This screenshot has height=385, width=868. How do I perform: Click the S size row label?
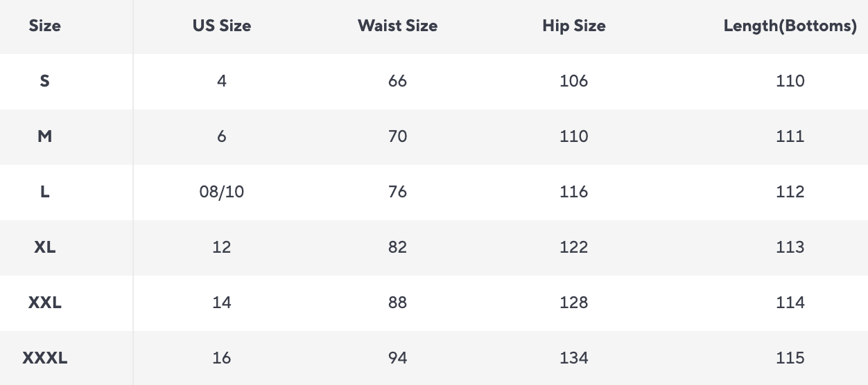[x=45, y=81]
